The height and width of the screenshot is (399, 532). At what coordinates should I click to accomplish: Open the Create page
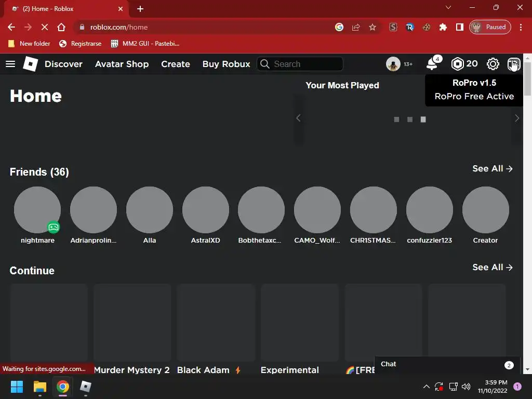[176, 64]
